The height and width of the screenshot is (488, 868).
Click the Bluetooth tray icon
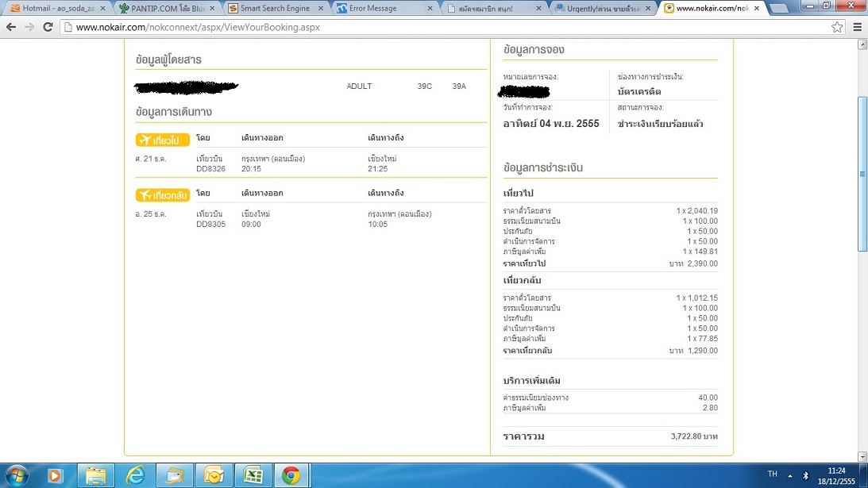click(805, 475)
